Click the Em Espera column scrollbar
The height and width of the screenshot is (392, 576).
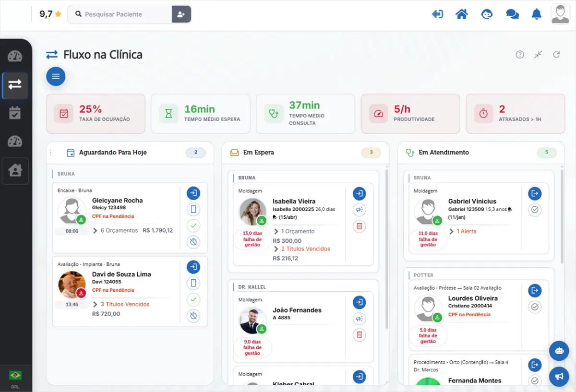387,249
